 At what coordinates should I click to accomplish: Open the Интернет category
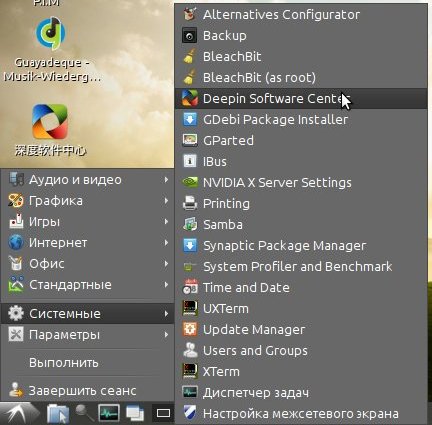[x=88, y=243]
